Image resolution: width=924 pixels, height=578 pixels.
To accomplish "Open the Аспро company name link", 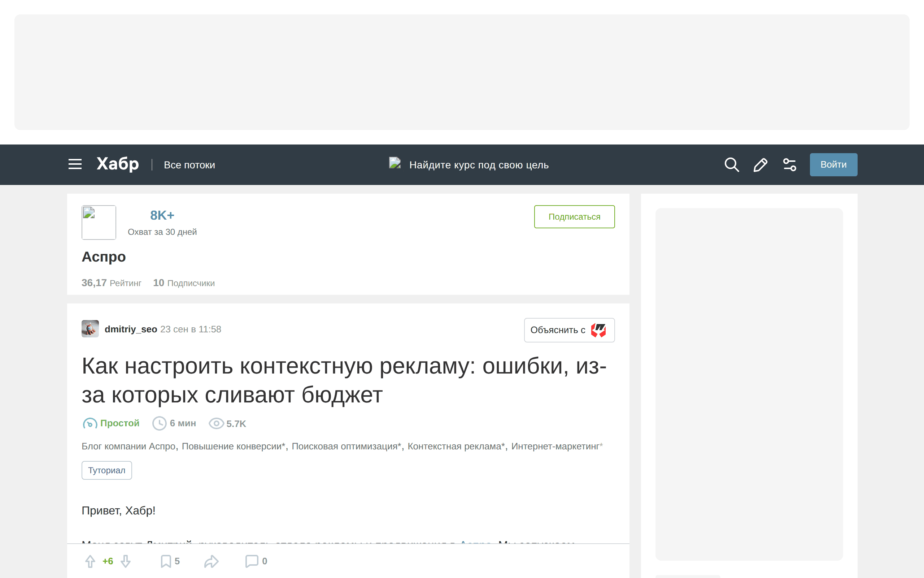I will 104,256.
